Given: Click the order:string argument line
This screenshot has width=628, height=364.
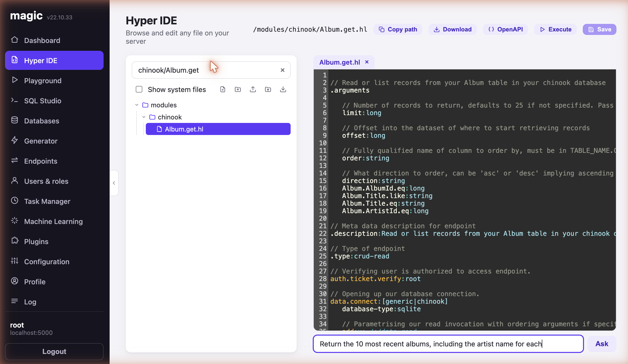Looking at the screenshot, I should (x=366, y=158).
